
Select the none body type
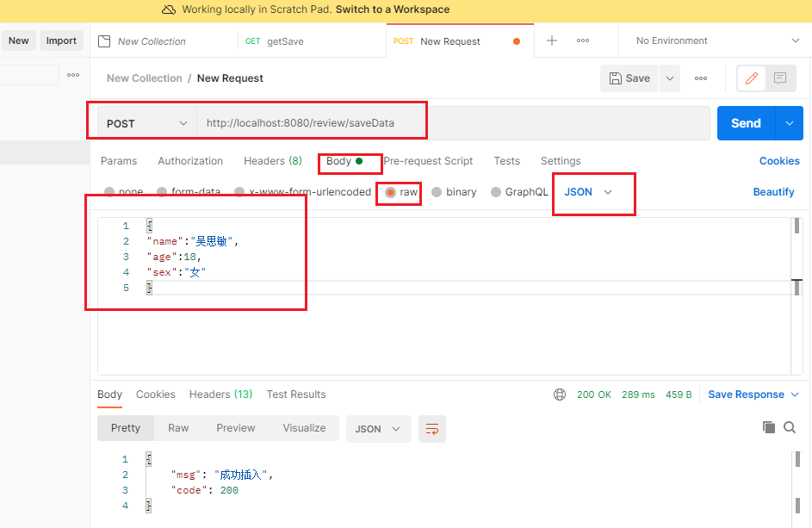(109, 192)
